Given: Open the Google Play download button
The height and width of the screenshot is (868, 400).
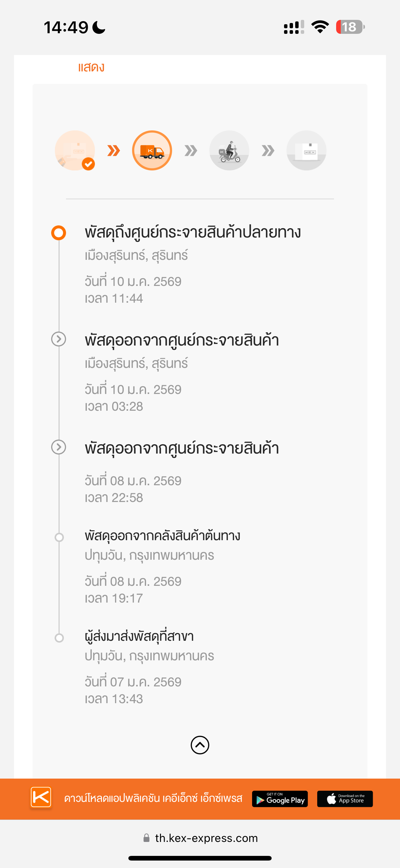Looking at the screenshot, I should coord(280,798).
